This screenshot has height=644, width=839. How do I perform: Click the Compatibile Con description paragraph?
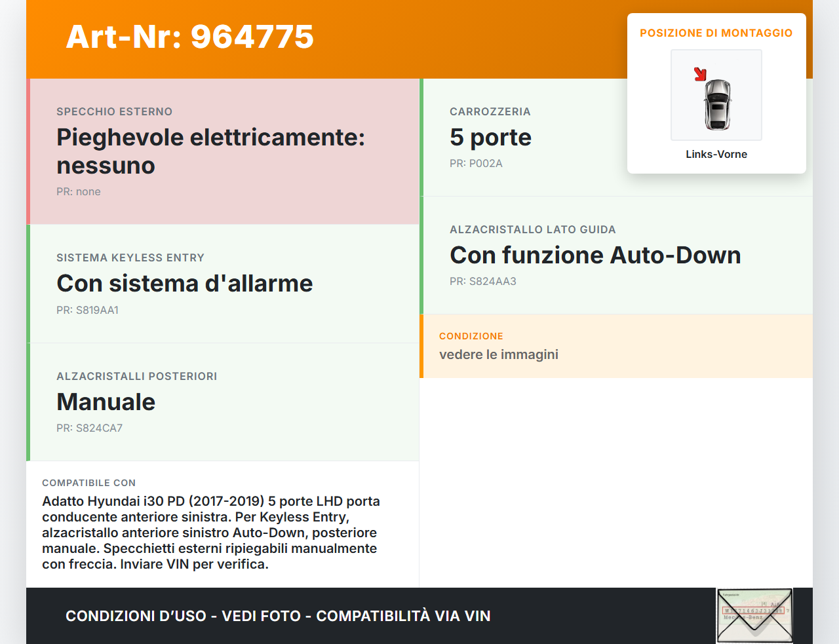[x=211, y=532]
